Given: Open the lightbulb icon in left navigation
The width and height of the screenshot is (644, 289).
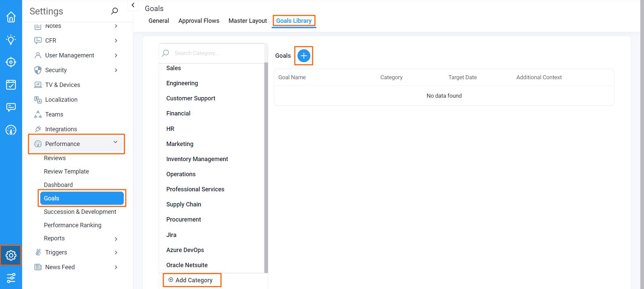Looking at the screenshot, I should point(11,40).
